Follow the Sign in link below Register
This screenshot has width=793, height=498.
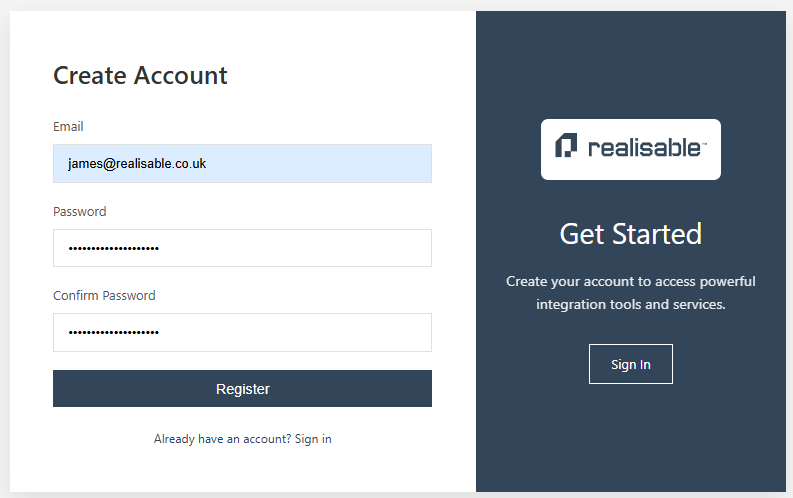(x=313, y=439)
